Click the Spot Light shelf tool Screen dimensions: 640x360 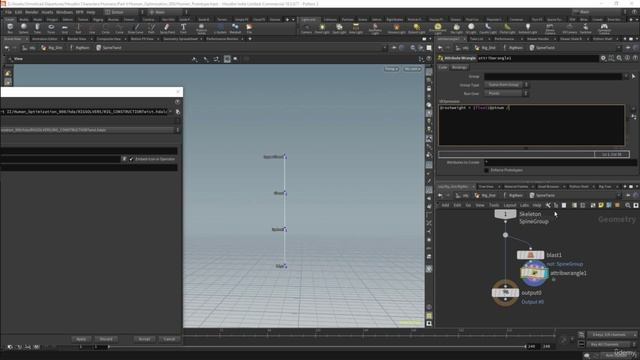point(339,29)
